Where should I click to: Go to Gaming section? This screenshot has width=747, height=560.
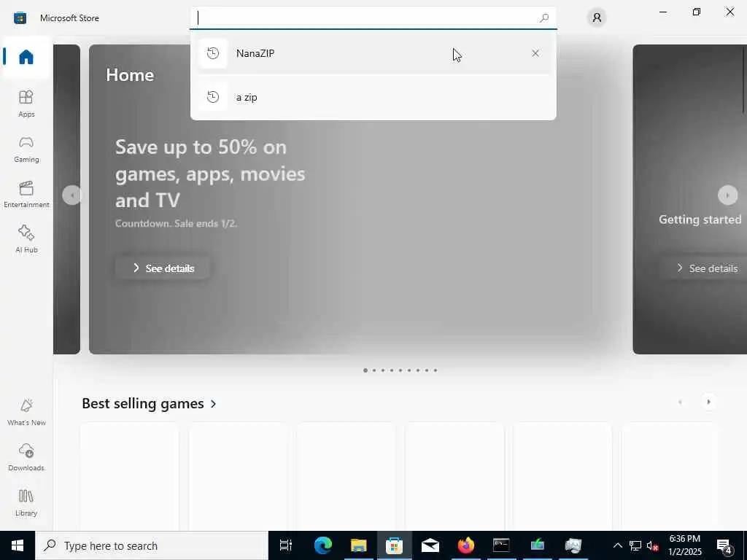coord(26,149)
